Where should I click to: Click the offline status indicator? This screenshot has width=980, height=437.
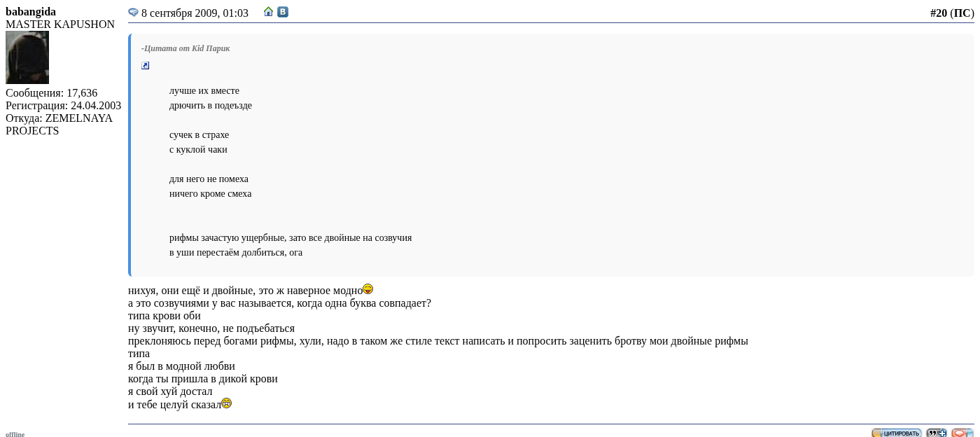[x=15, y=434]
